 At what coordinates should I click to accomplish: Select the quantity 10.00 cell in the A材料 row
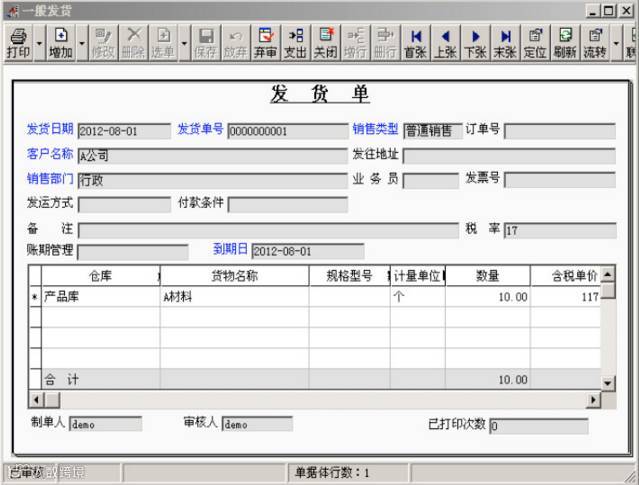[488, 297]
